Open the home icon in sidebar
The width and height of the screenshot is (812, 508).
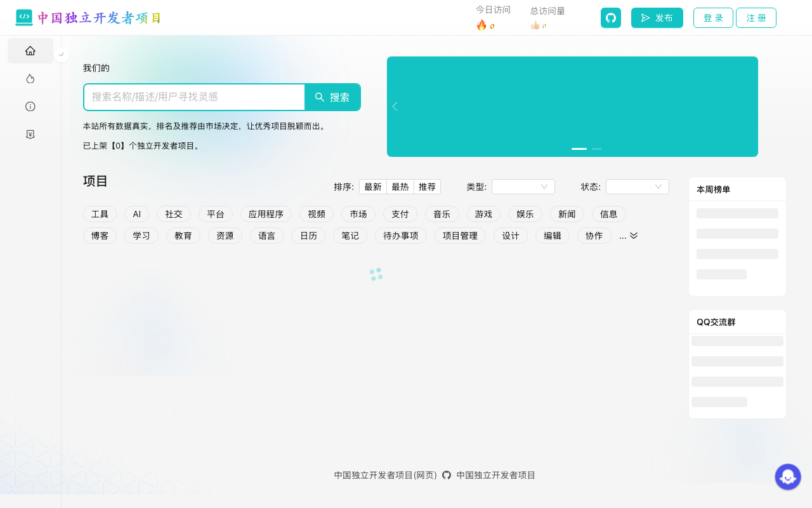[30, 51]
